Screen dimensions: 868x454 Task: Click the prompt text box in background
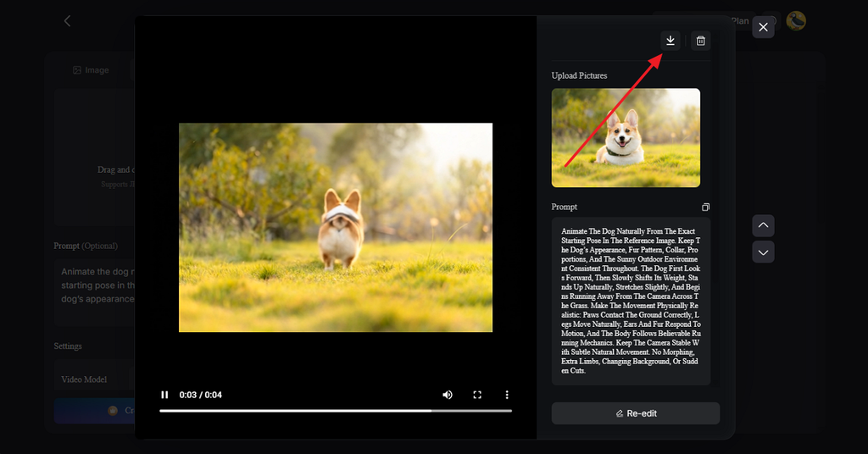pos(95,292)
